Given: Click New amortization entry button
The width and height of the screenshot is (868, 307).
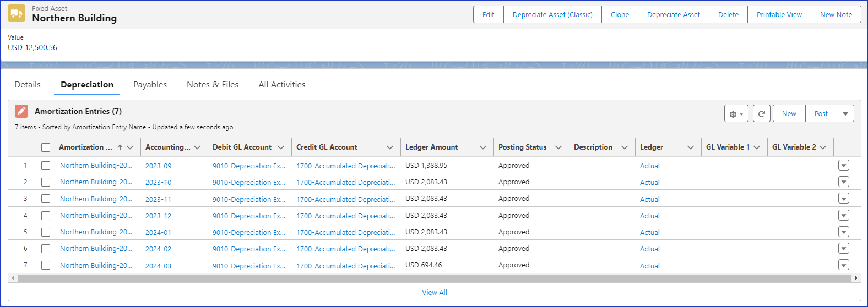Looking at the screenshot, I should coord(789,114).
